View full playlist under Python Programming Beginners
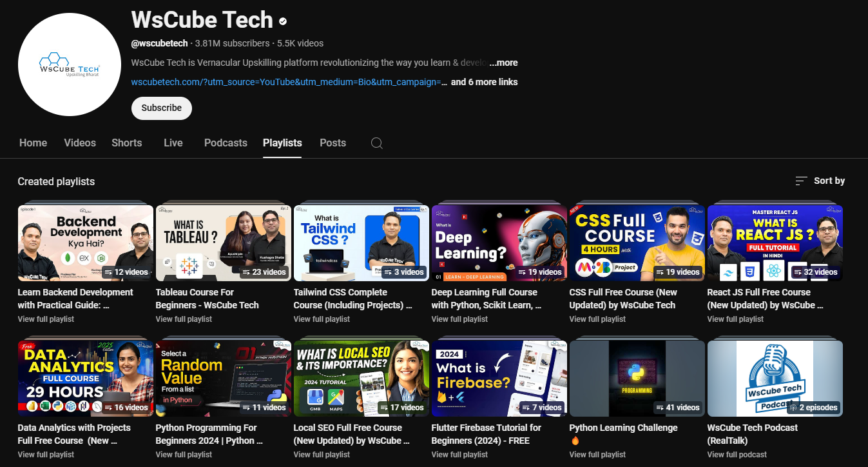This screenshot has width=868, height=467. click(x=184, y=455)
